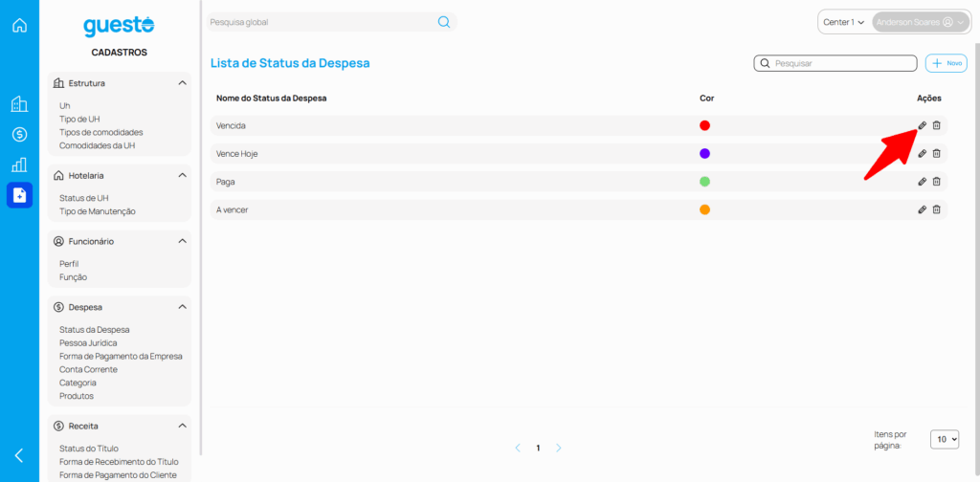Collapse the sidebar with the back arrow

pyautogui.click(x=19, y=455)
